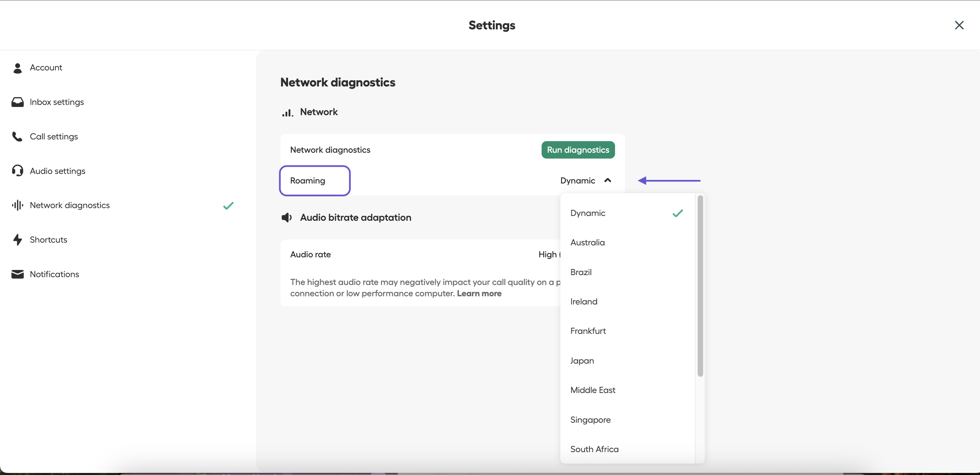Close the Settings dialog
Image resolution: width=980 pixels, height=475 pixels.
[x=959, y=25]
